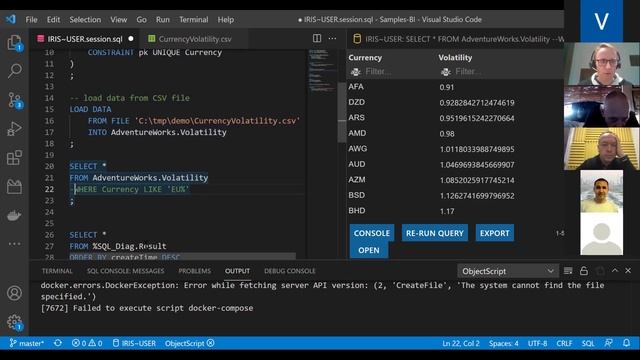Screen dimensions: 640x360
Task: Open the Manage gear icon
Action: coord(14,322)
